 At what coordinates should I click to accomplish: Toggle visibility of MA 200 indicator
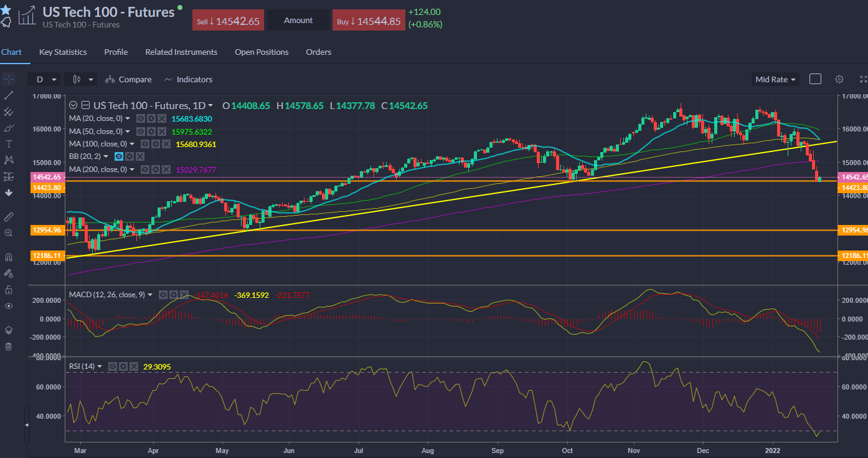pyautogui.click(x=146, y=169)
